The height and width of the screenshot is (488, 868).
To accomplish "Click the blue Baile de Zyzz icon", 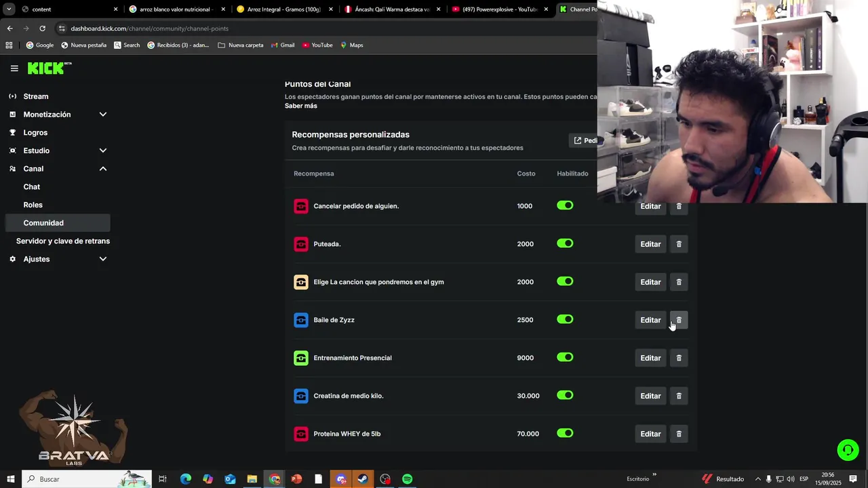I will point(301,320).
